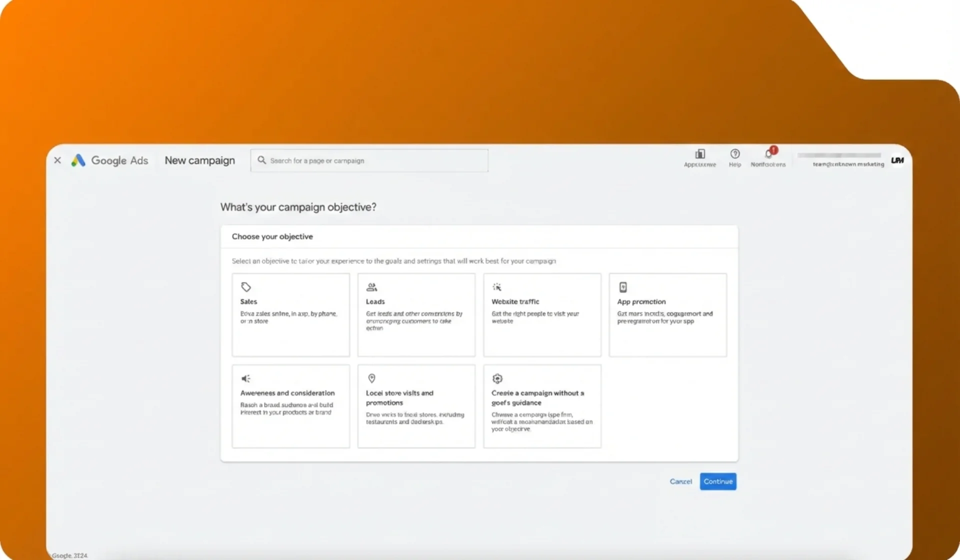Image resolution: width=960 pixels, height=560 pixels.
Task: Click the Local store location pin icon
Action: click(371, 378)
